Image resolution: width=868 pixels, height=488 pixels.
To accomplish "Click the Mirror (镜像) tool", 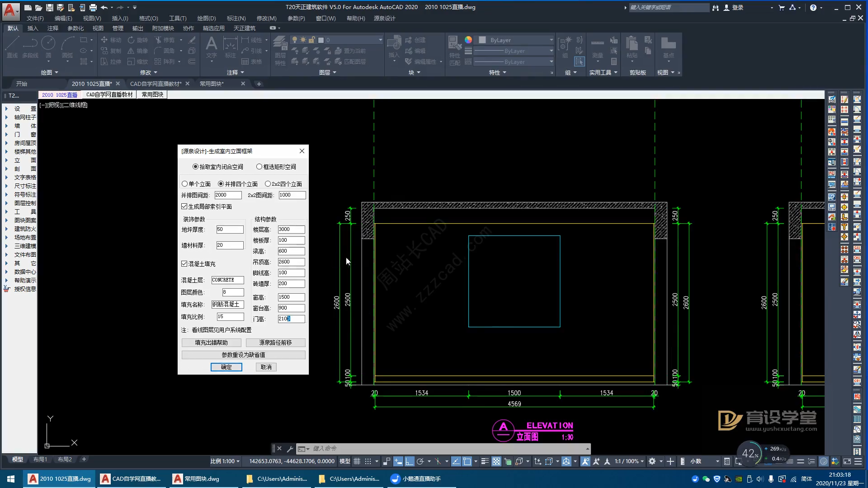I will click(x=137, y=51).
